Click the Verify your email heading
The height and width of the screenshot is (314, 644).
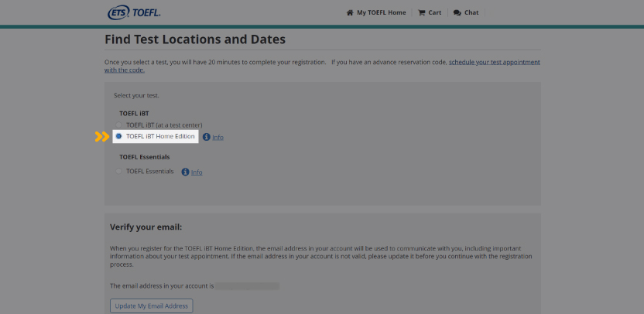[146, 227]
